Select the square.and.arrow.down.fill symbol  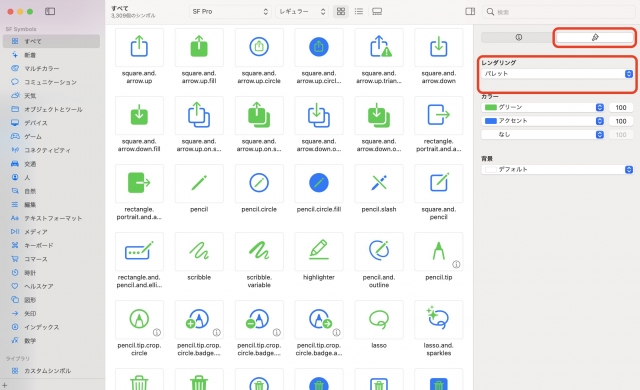(139, 115)
